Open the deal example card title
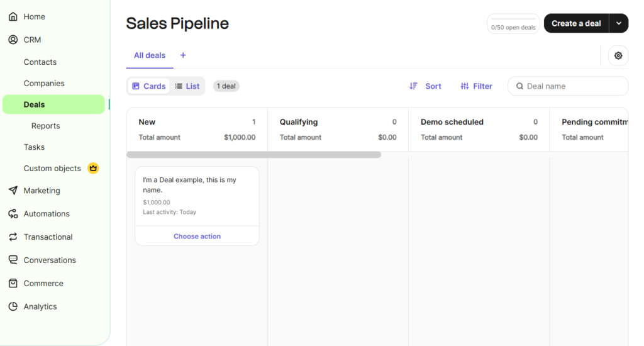The width and height of the screenshot is (644, 346). point(190,185)
